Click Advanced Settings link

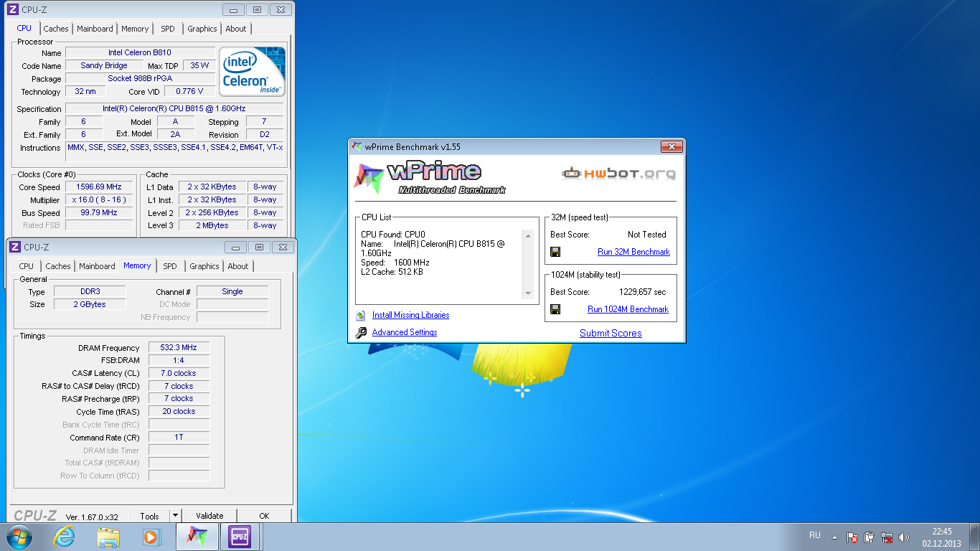point(405,332)
